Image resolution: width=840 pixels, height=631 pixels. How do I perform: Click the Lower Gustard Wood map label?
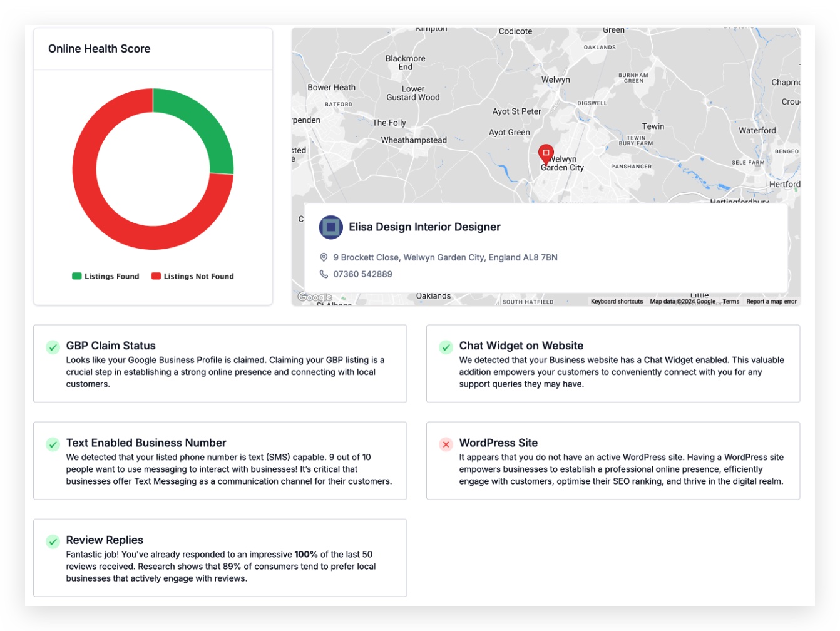tap(412, 93)
